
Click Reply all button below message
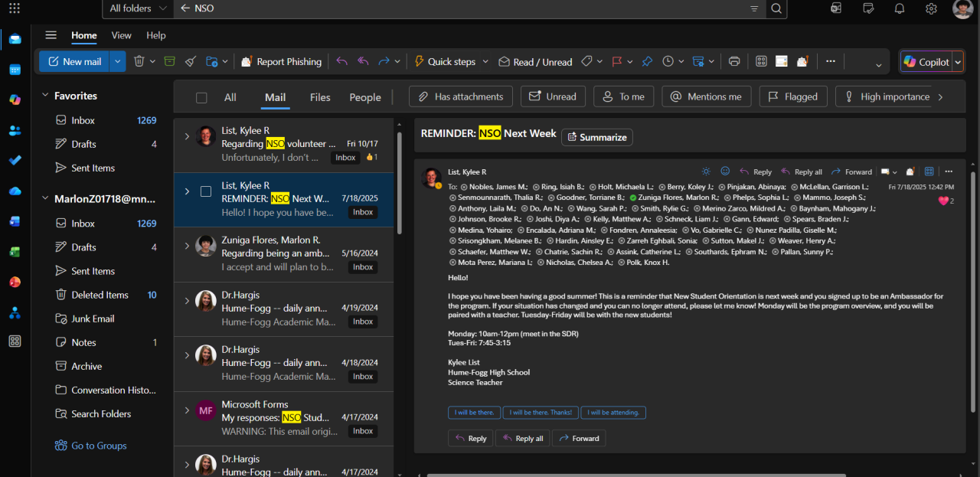tap(522, 438)
